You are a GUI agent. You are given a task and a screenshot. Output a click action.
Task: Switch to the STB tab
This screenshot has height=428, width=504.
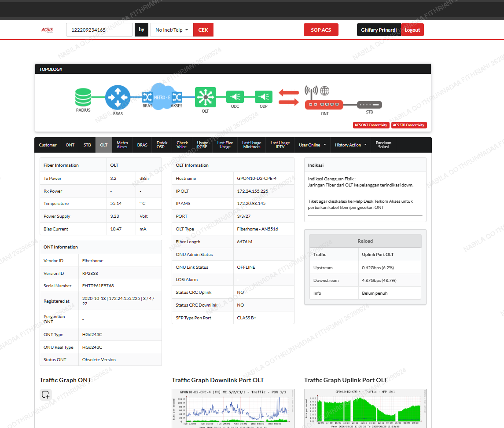(x=87, y=145)
